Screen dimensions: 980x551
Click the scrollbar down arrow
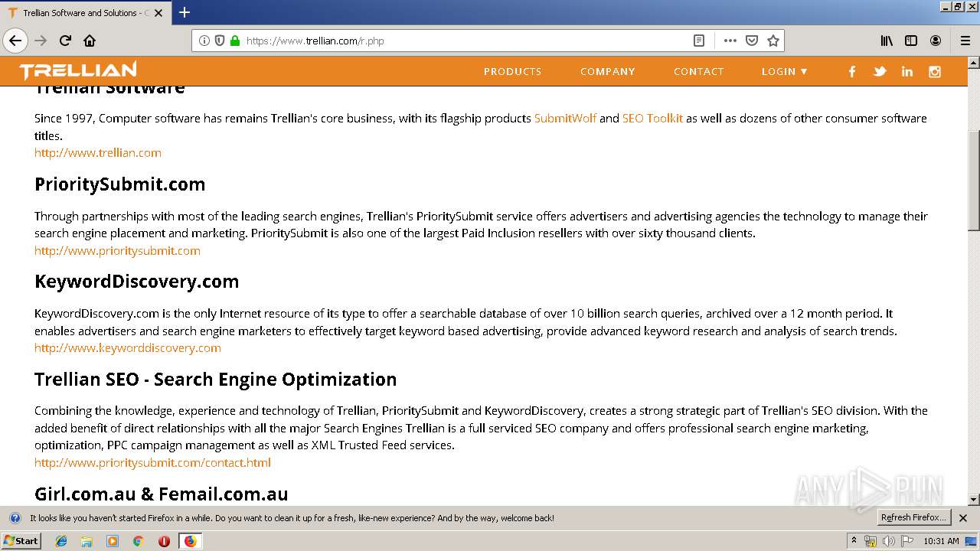click(x=973, y=500)
